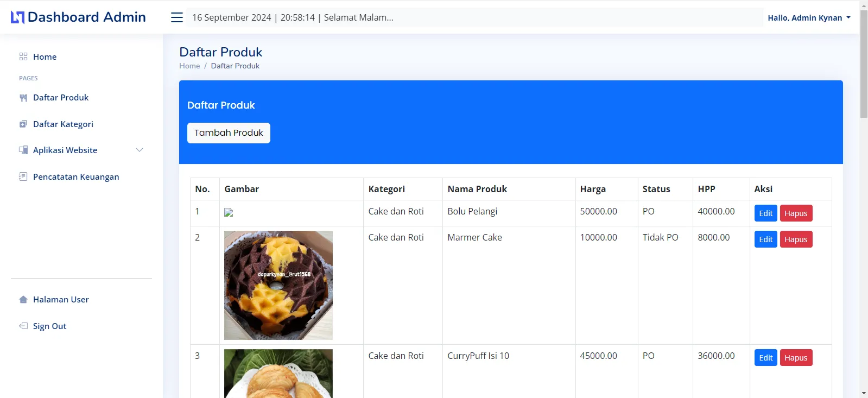Screen dimensions: 868x398
Task: Click the Tambah Produk button
Action: tap(229, 133)
